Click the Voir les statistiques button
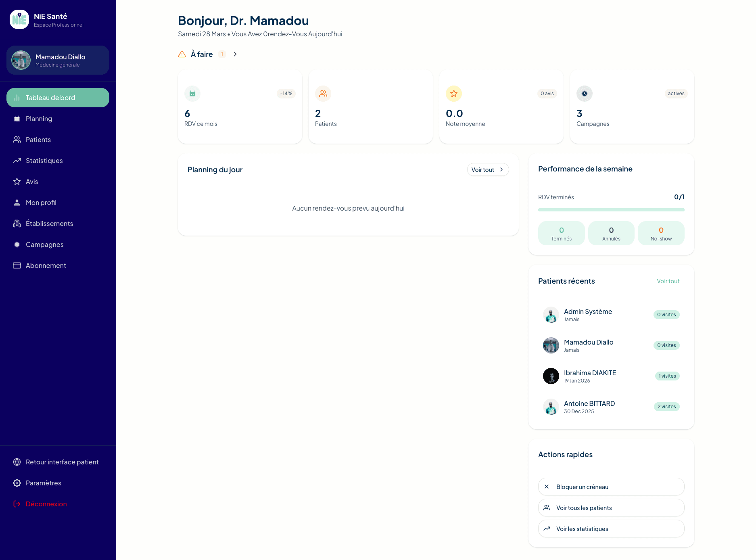Image resolution: width=756 pixels, height=560 pixels. pos(611,529)
